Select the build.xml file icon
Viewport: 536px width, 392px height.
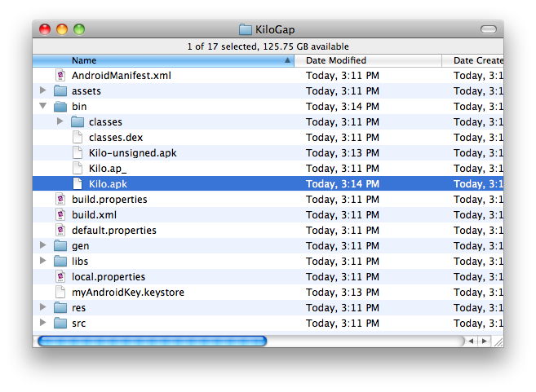(x=60, y=214)
